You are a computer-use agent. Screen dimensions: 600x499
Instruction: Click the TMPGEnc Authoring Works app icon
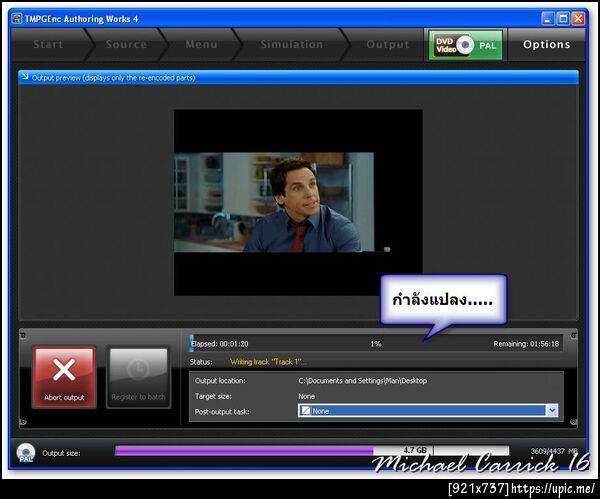[16, 18]
